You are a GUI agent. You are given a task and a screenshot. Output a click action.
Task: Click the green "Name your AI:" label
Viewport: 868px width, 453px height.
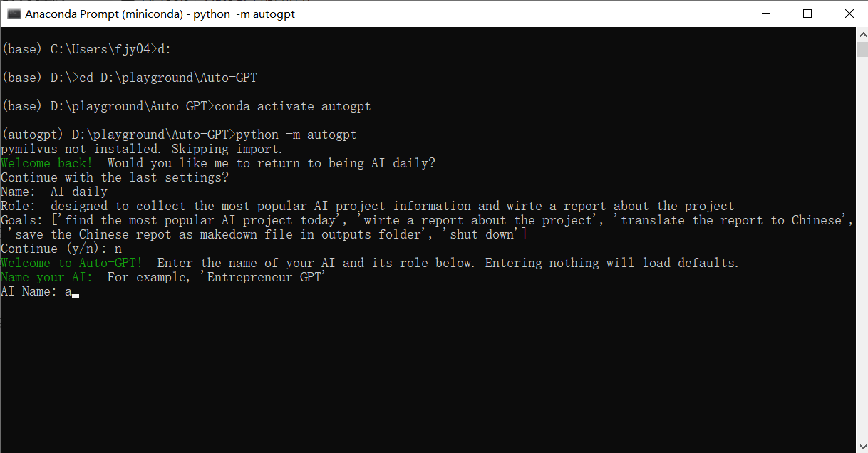point(47,277)
